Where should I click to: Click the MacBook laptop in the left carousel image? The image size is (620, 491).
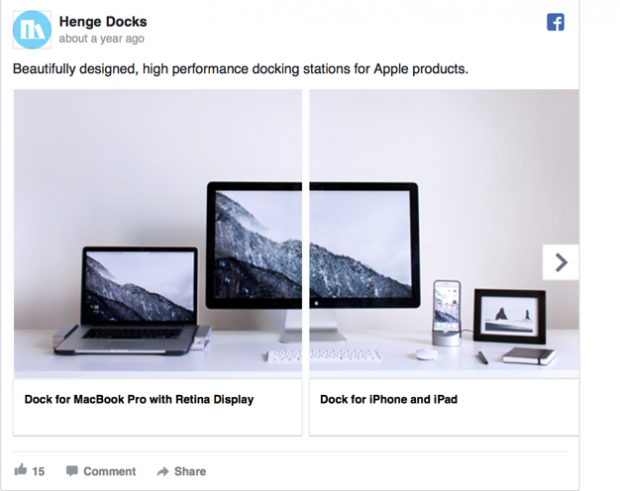[132, 300]
